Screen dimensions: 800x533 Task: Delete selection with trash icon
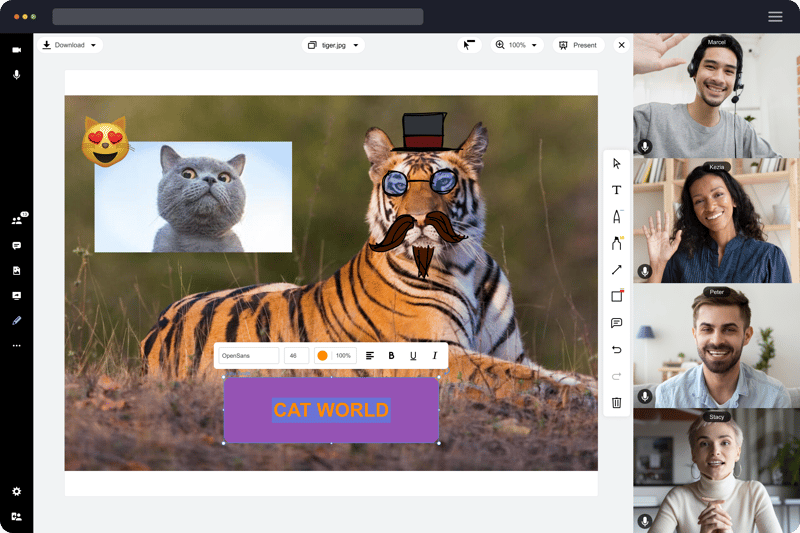pyautogui.click(x=616, y=402)
